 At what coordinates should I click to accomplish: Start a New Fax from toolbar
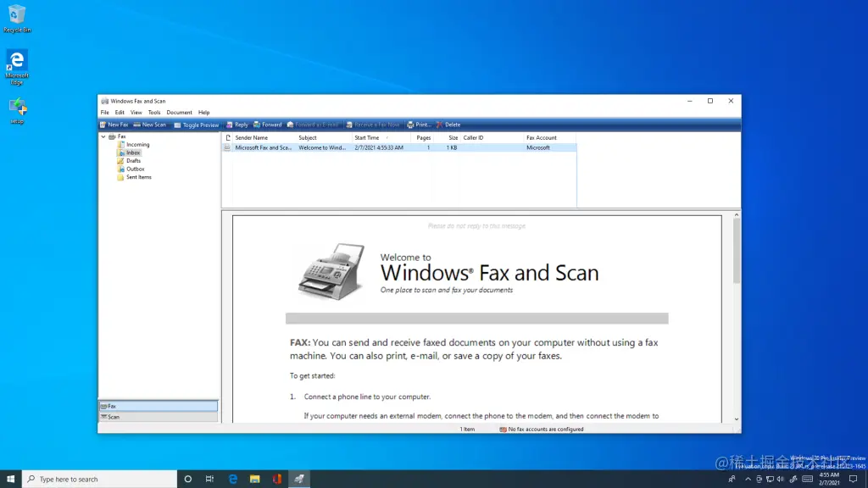(114, 125)
